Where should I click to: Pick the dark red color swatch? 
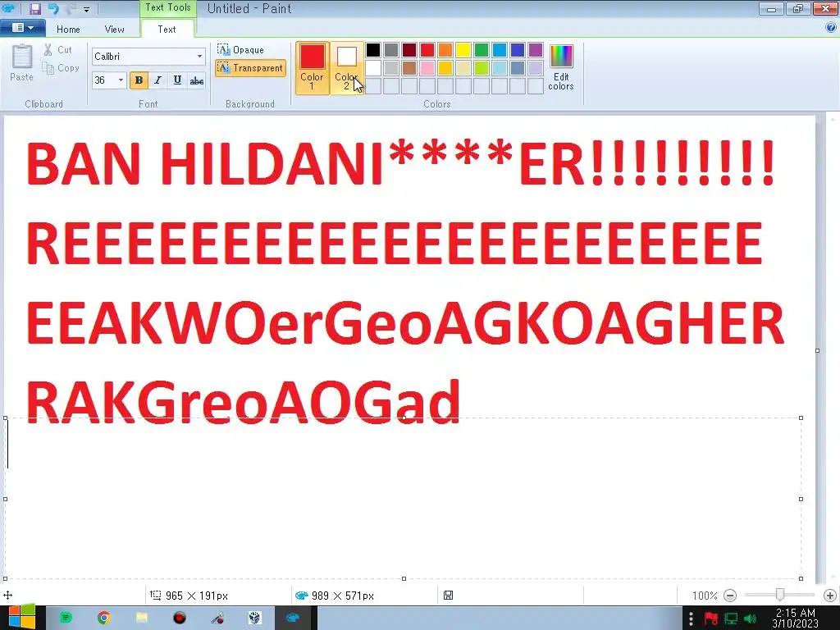click(x=409, y=50)
